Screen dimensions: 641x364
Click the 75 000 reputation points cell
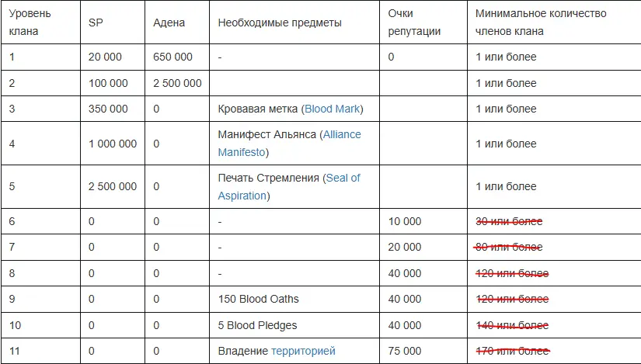point(405,352)
